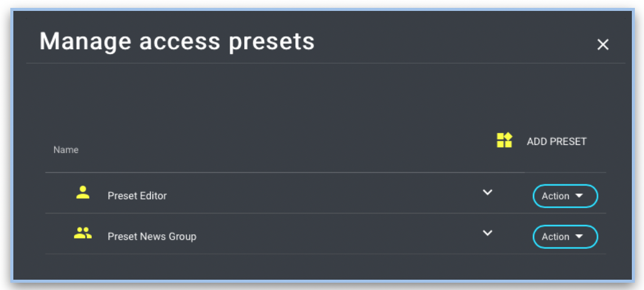644x290 pixels.
Task: Expand the Preset Editor row chevron
Action: click(487, 192)
